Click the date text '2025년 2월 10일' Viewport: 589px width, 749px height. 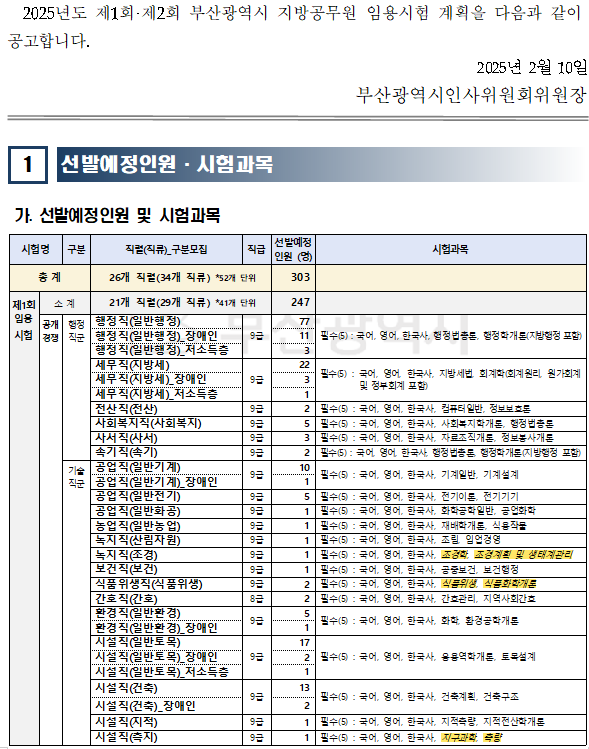tap(532, 68)
